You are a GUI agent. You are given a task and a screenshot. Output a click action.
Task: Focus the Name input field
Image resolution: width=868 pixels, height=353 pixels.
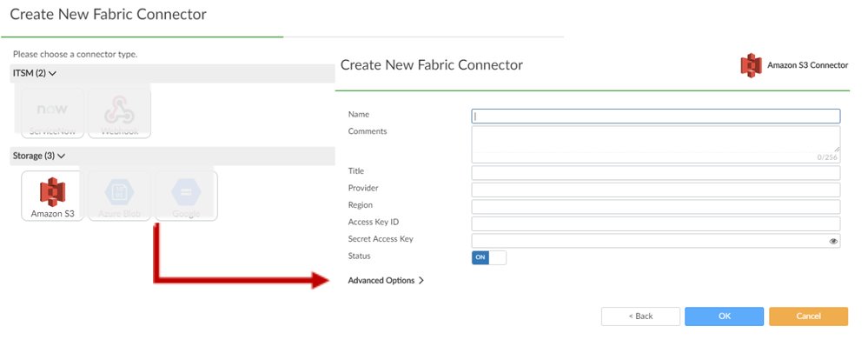(656, 116)
